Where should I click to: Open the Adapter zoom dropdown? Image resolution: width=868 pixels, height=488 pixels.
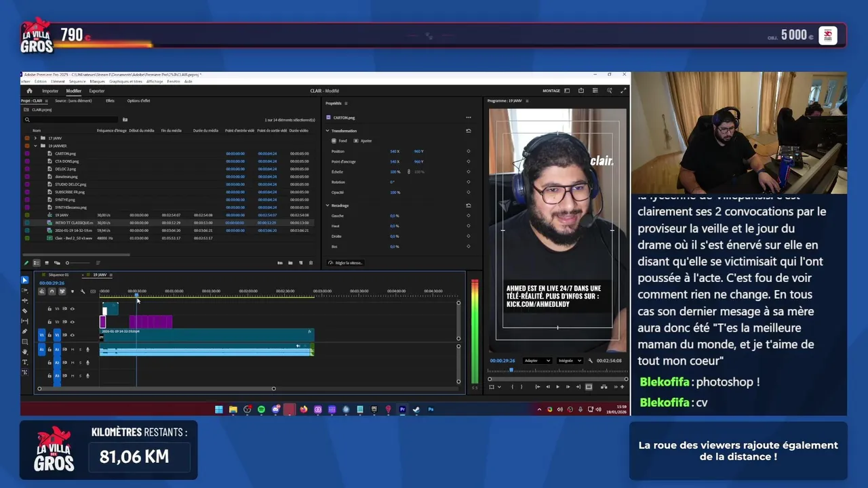click(x=537, y=361)
